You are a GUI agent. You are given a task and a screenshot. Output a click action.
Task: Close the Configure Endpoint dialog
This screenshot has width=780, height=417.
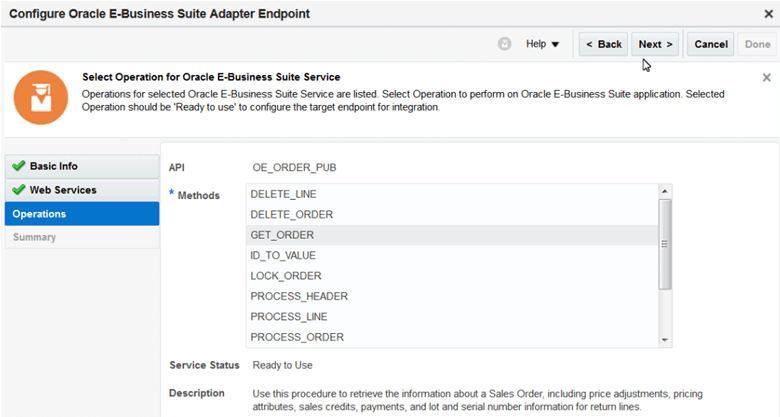pos(768,14)
